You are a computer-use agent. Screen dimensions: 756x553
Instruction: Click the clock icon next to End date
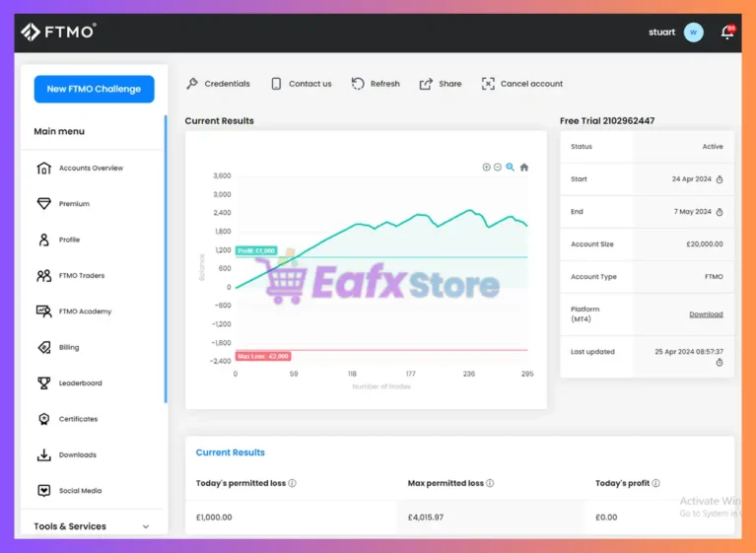coord(720,212)
